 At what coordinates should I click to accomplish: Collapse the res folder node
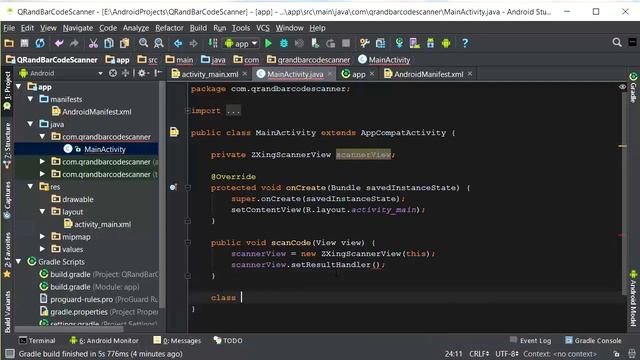(31, 187)
